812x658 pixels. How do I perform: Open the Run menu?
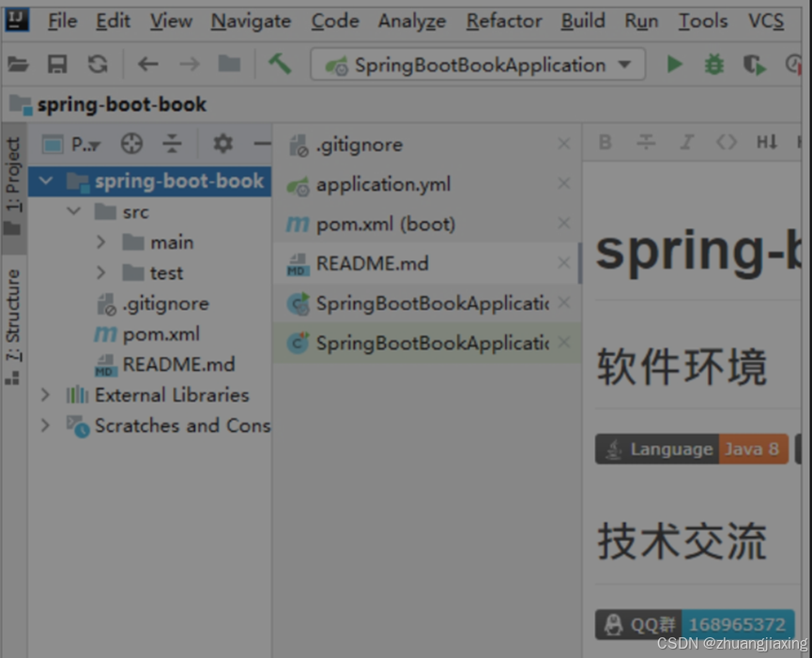[642, 22]
